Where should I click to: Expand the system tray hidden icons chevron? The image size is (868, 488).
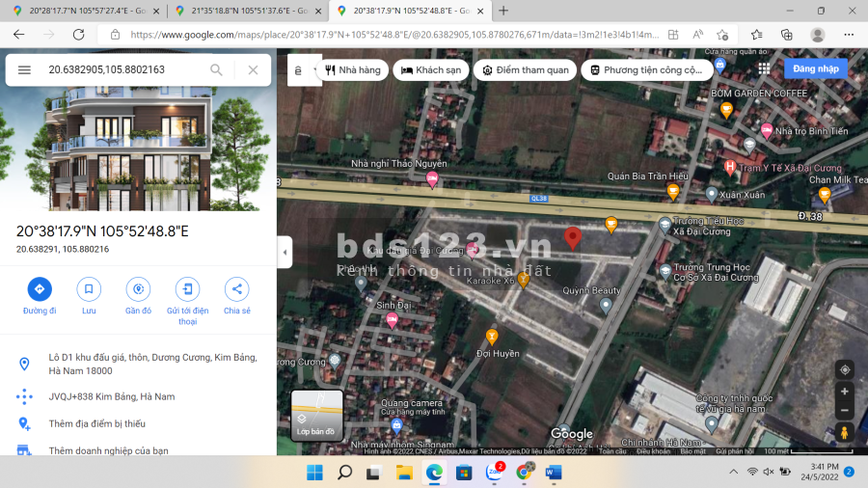(734, 472)
